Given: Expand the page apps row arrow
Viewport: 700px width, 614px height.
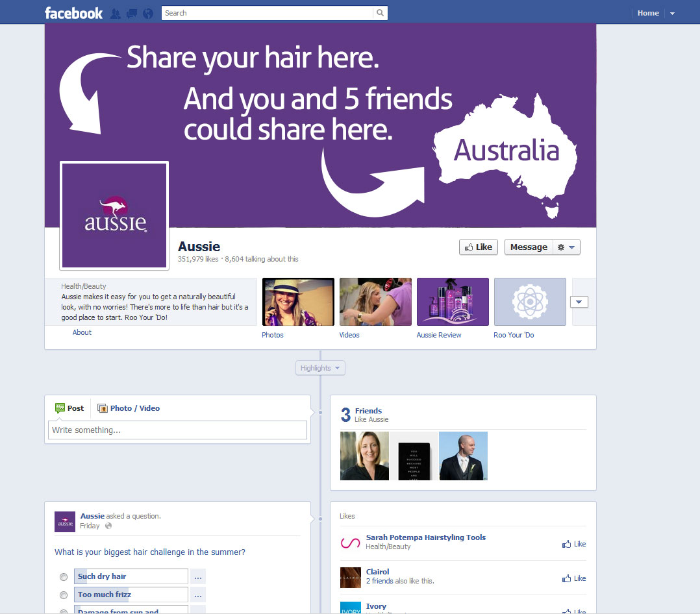Looking at the screenshot, I should tap(579, 302).
